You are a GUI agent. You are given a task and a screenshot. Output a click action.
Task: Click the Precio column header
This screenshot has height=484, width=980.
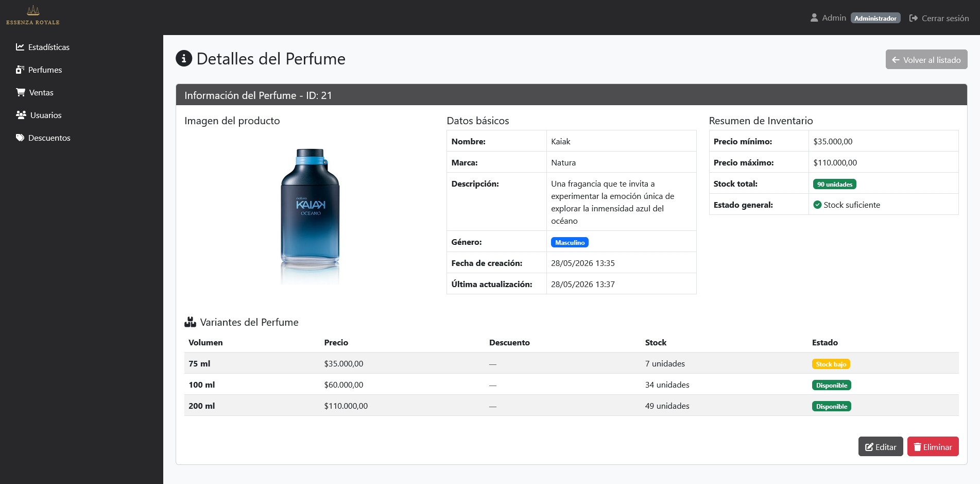tap(336, 342)
